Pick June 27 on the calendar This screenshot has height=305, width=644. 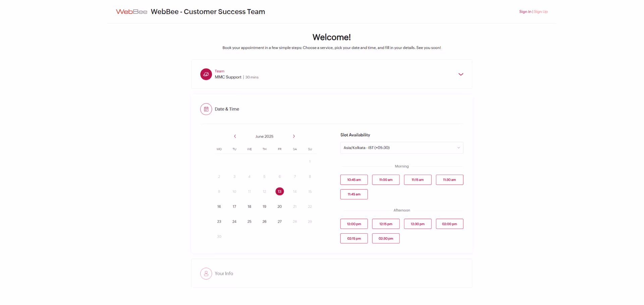pos(279,222)
